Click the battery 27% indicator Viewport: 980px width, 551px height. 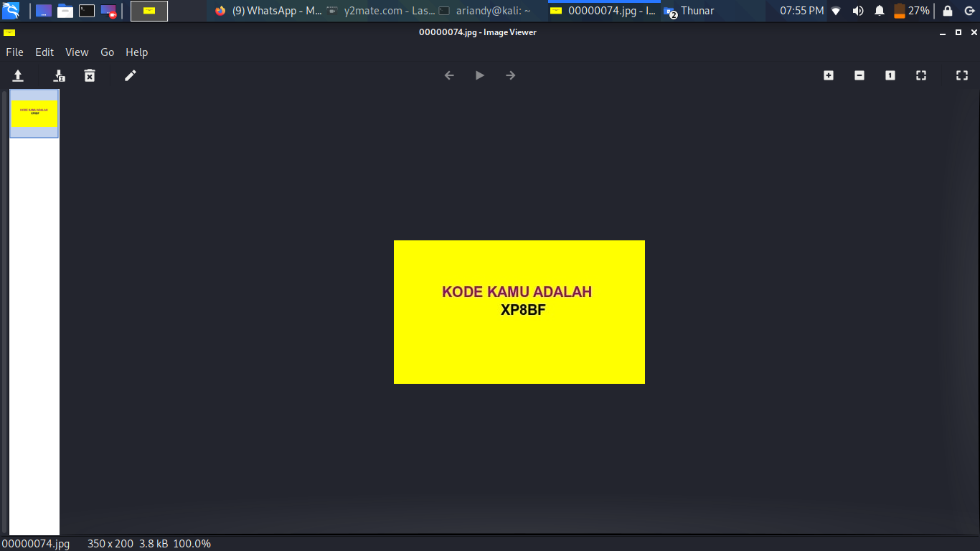(911, 11)
